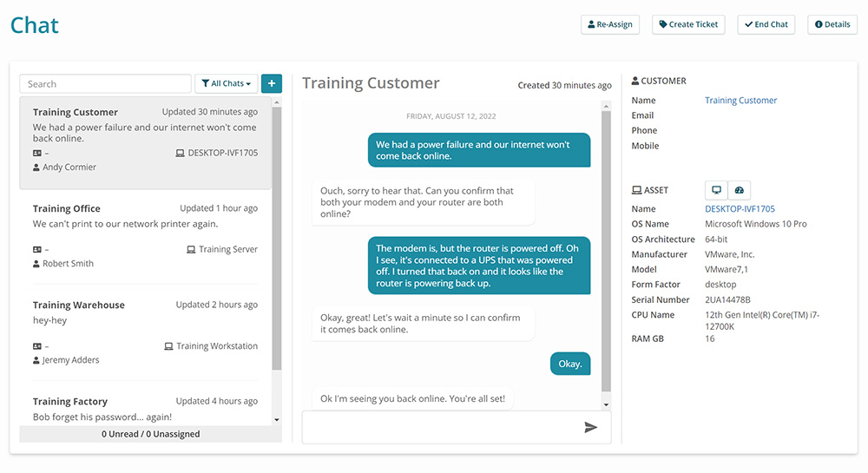End the current chat
This screenshot has width=868, height=473.
[766, 24]
